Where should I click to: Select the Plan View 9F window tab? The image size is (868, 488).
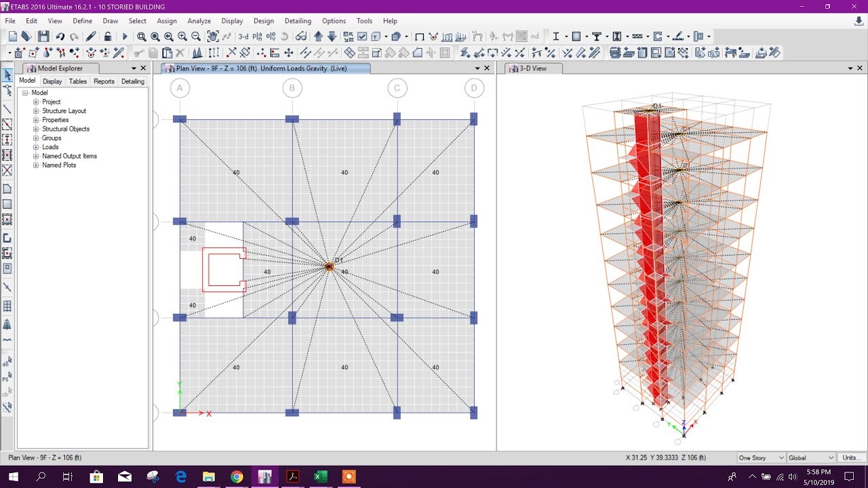click(266, 68)
